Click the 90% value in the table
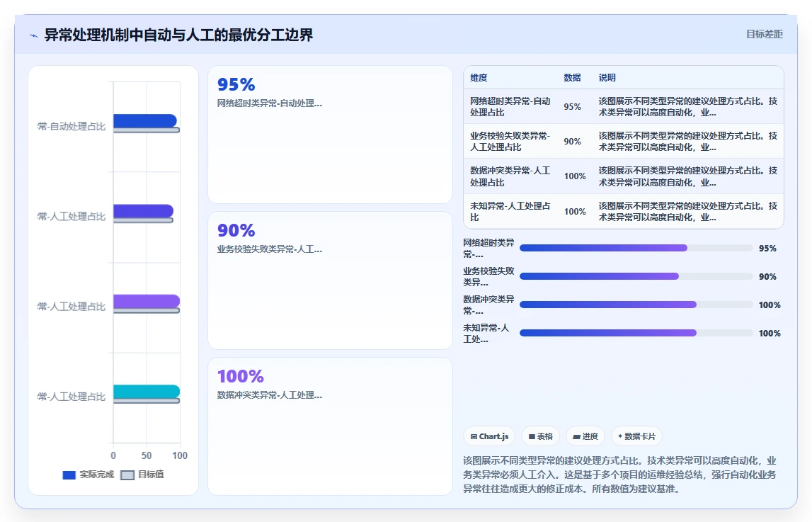Image resolution: width=812 pixels, height=522 pixels. tap(572, 142)
